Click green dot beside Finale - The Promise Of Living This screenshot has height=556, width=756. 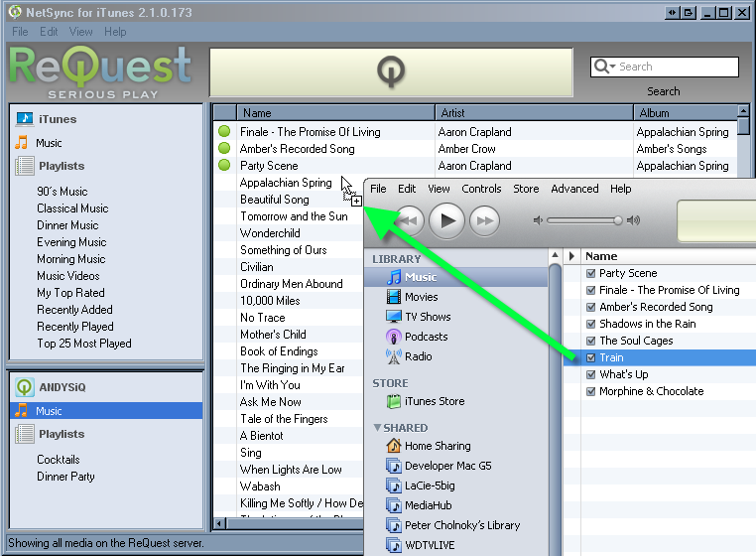coord(224,131)
